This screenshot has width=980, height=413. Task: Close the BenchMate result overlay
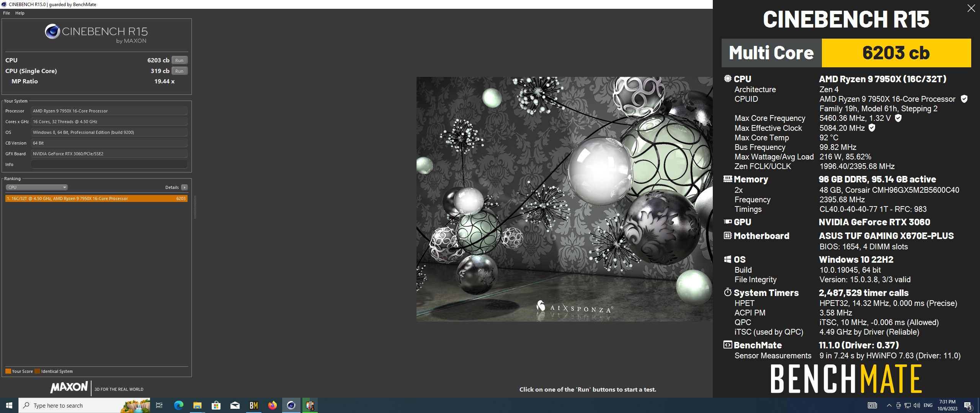[x=971, y=8]
